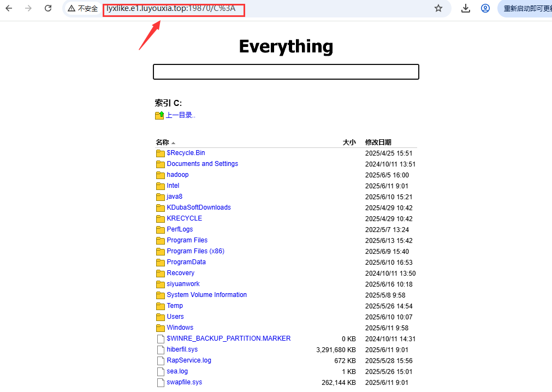
Task: Open the sea.log file
Action: pos(177,371)
